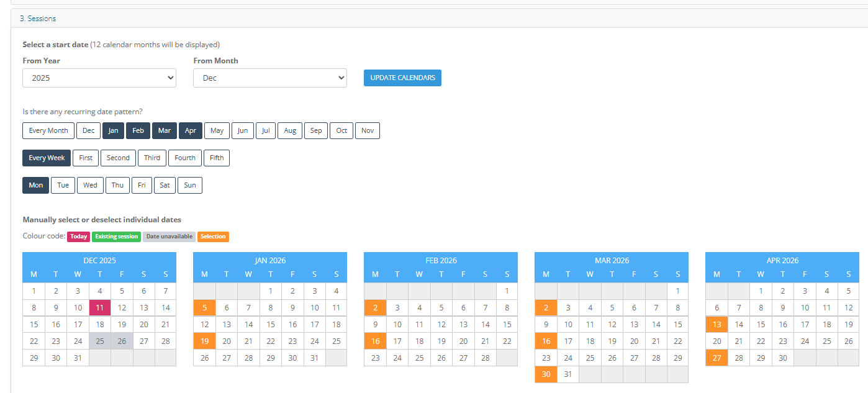The width and height of the screenshot is (868, 393).
Task: Enable the Fri weekday toggle
Action: 142,185
